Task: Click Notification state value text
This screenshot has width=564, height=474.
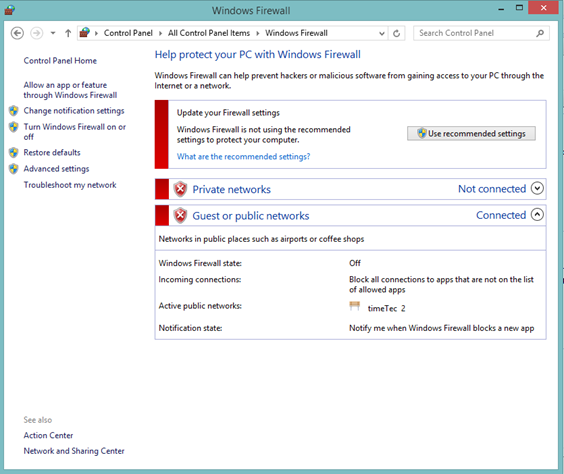Action: click(441, 328)
